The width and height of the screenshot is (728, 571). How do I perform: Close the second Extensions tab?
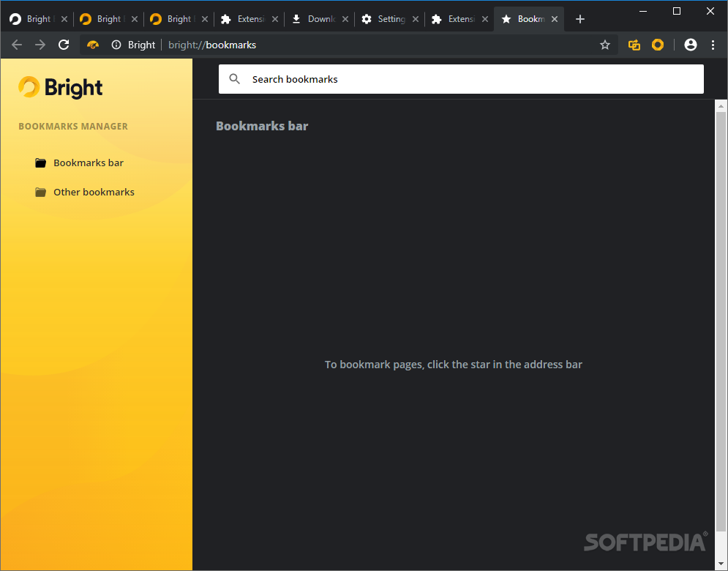click(x=484, y=19)
